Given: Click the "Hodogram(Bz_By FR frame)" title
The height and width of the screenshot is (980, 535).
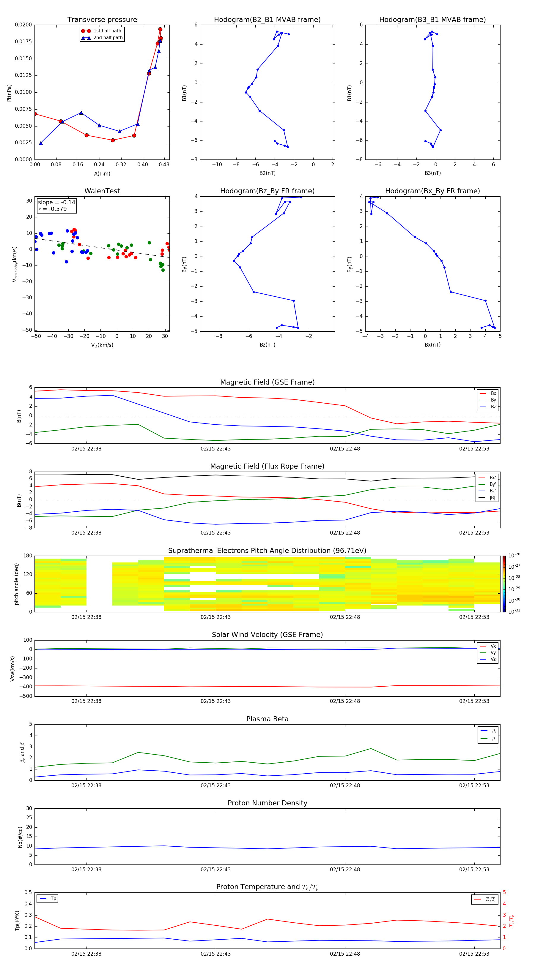Looking at the screenshot, I should click(267, 191).
